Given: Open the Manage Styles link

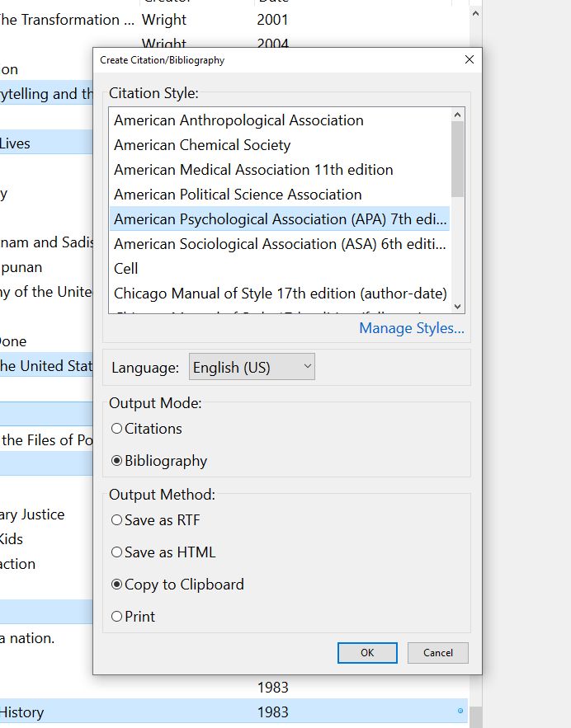Looking at the screenshot, I should click(412, 328).
